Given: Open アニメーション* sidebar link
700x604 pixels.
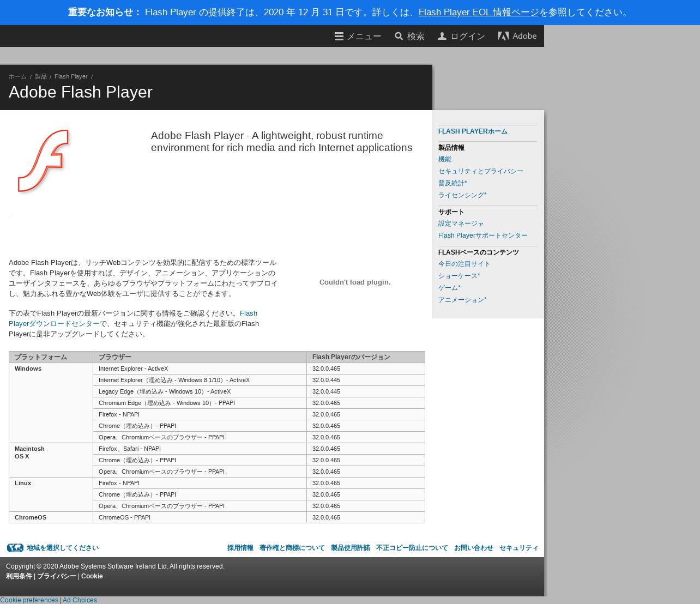Looking at the screenshot, I should (x=462, y=300).
